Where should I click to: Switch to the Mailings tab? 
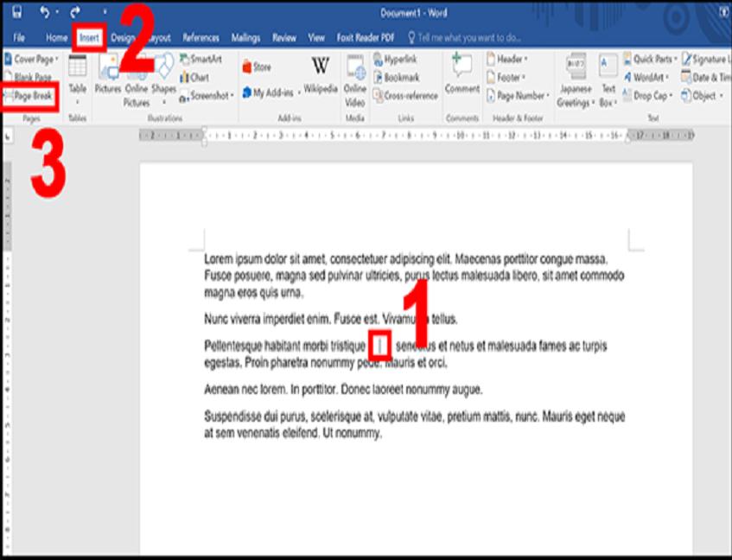pyautogui.click(x=245, y=38)
